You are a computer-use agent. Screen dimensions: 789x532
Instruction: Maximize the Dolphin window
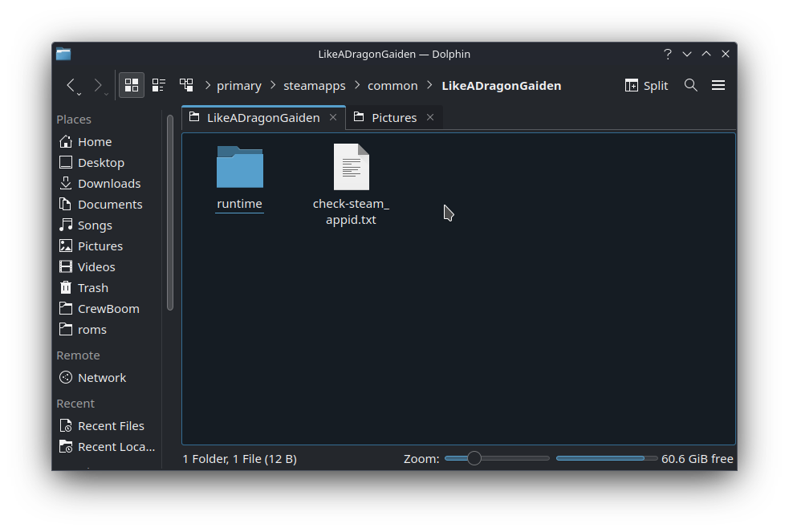pyautogui.click(x=706, y=54)
